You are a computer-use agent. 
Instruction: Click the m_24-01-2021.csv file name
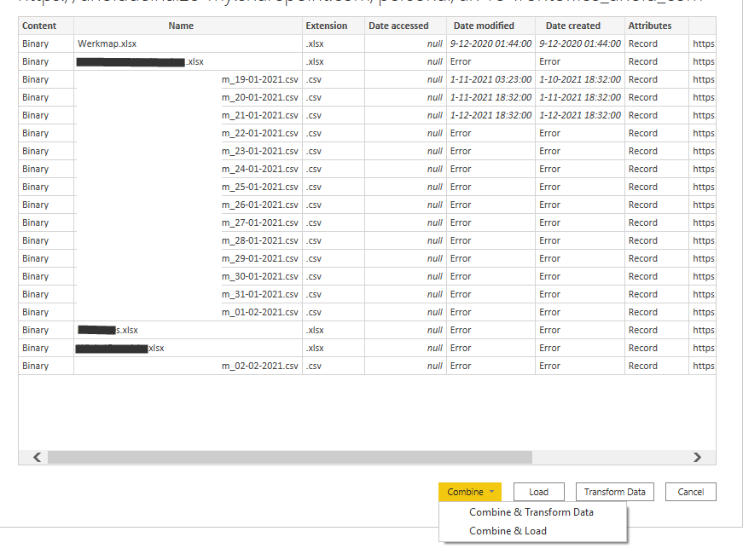coord(259,169)
